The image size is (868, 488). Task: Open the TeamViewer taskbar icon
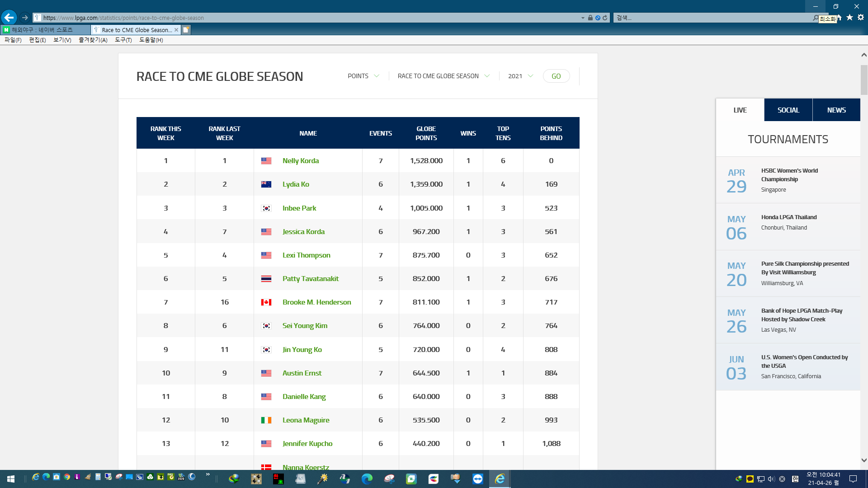click(478, 479)
